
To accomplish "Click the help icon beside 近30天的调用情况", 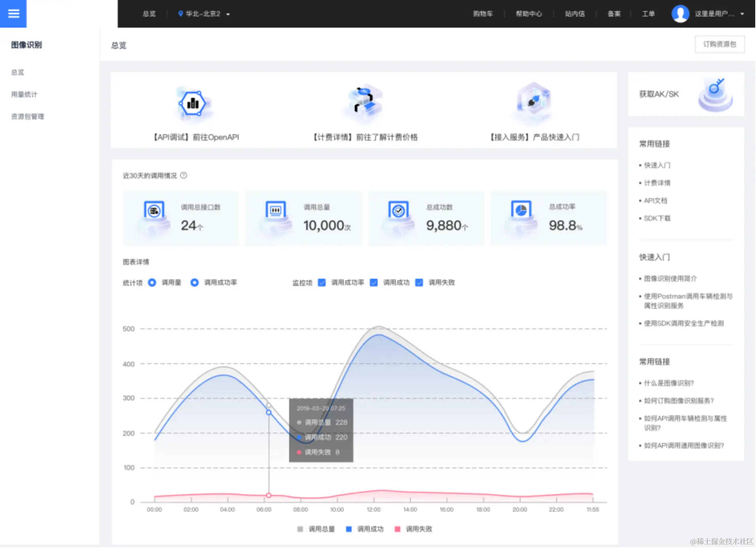I will tap(183, 176).
